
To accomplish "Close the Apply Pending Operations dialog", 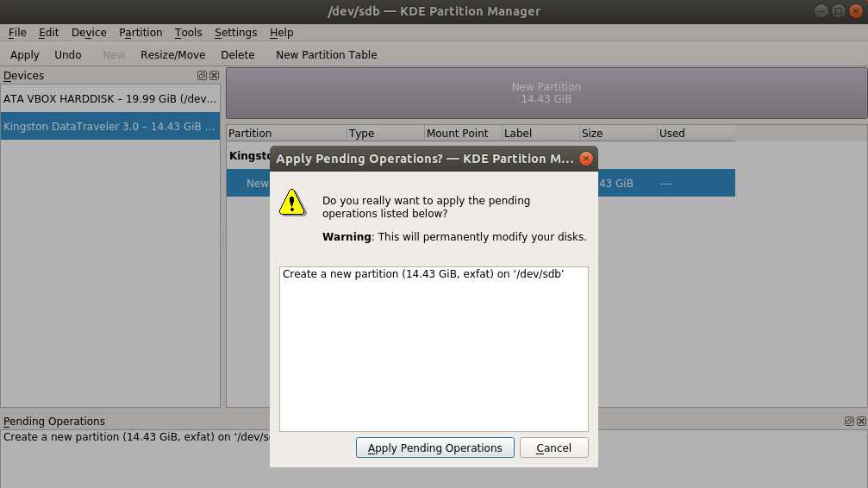I will coord(585,159).
